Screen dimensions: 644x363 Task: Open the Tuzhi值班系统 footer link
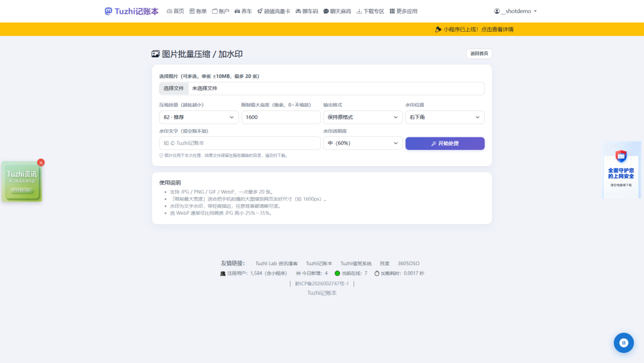pos(355,263)
